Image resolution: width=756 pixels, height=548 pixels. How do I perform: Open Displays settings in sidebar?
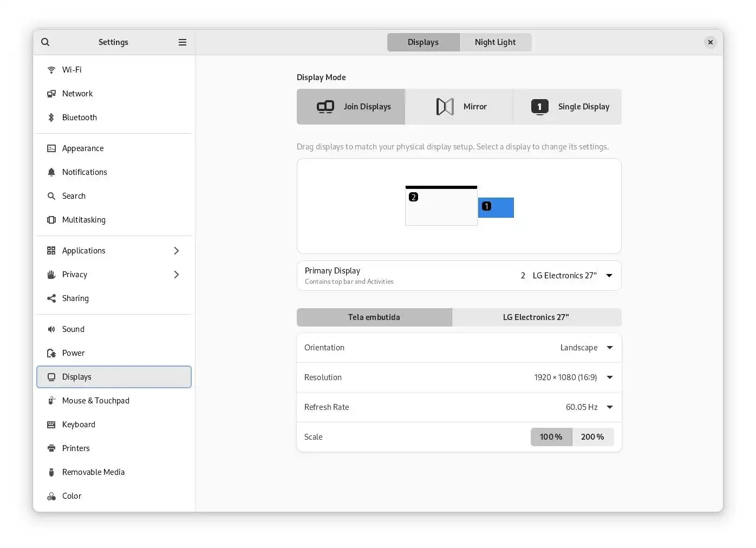coord(114,377)
